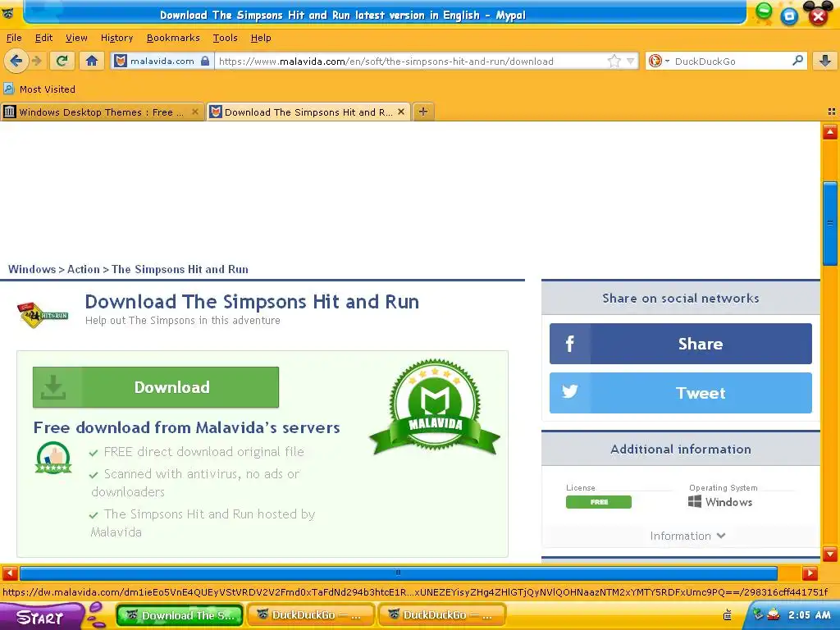Click 'Free download from Malavida's servers' heading
The height and width of the screenshot is (630, 840).
click(x=186, y=427)
